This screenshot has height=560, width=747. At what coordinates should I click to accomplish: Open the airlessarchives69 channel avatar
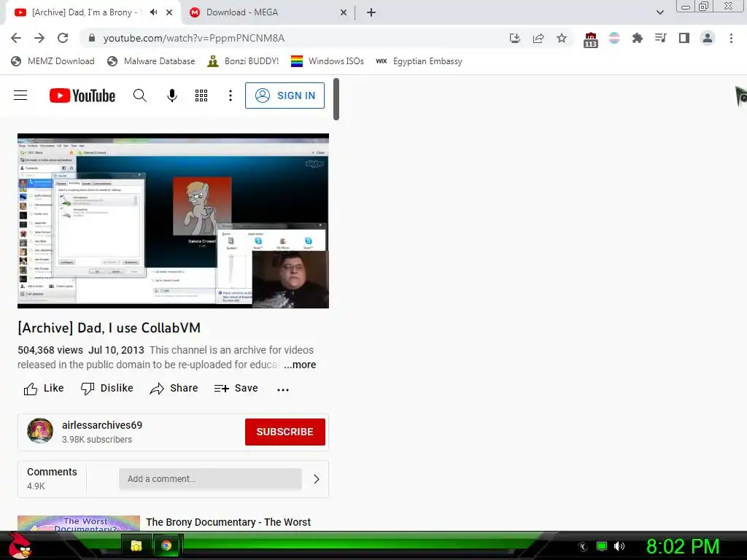click(40, 431)
